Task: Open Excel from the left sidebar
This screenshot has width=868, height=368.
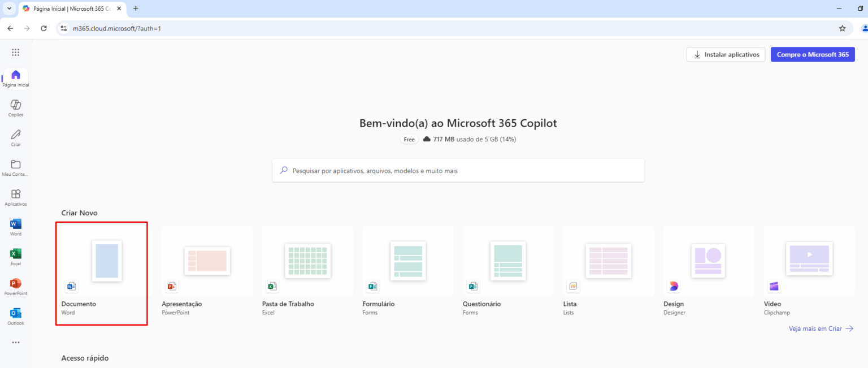Action: click(15, 256)
